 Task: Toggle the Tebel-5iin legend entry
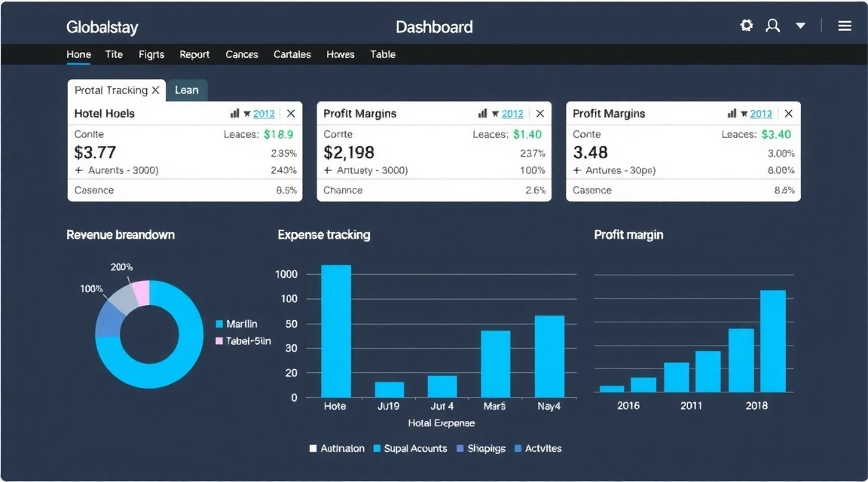pyautogui.click(x=243, y=340)
